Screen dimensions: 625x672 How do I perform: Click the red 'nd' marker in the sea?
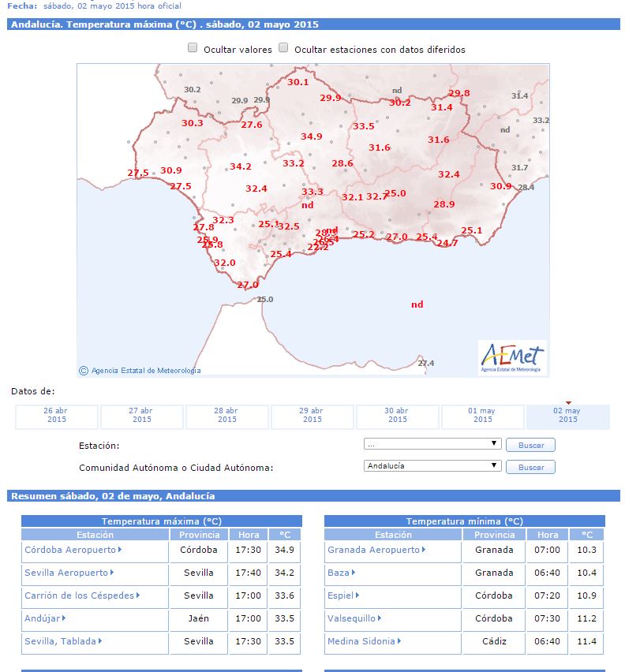417,304
